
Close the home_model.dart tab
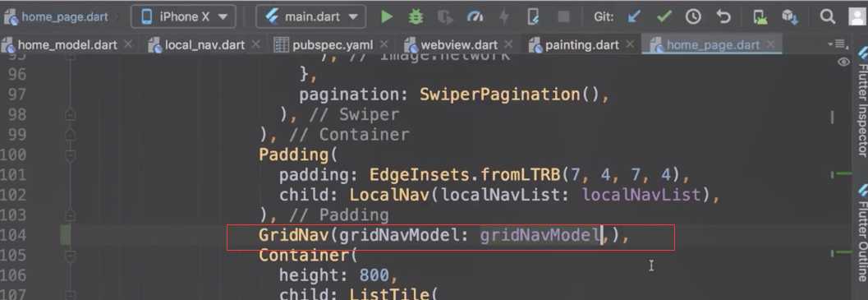127,44
